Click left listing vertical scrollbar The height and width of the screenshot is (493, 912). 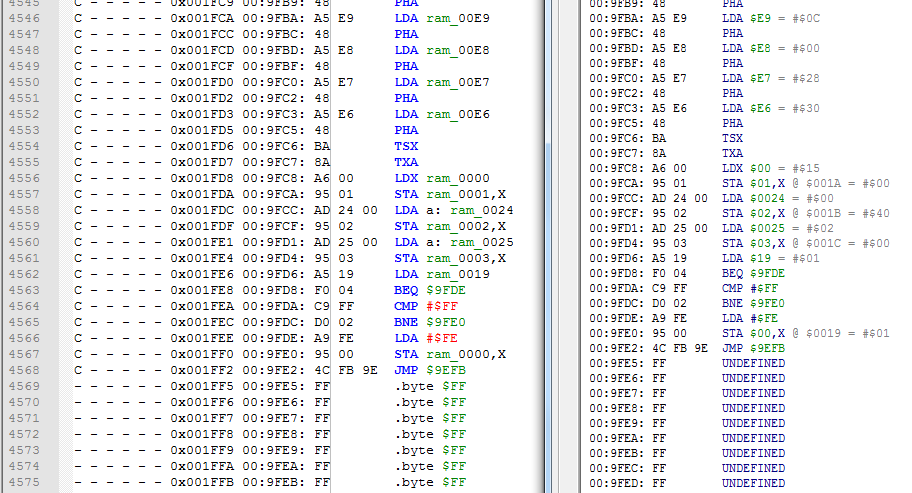[548, 246]
